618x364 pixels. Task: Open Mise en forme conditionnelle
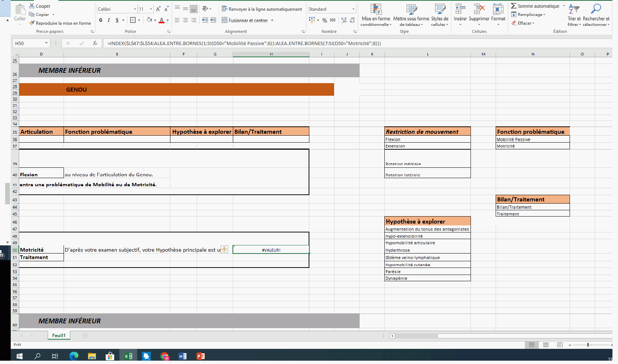pos(376,15)
